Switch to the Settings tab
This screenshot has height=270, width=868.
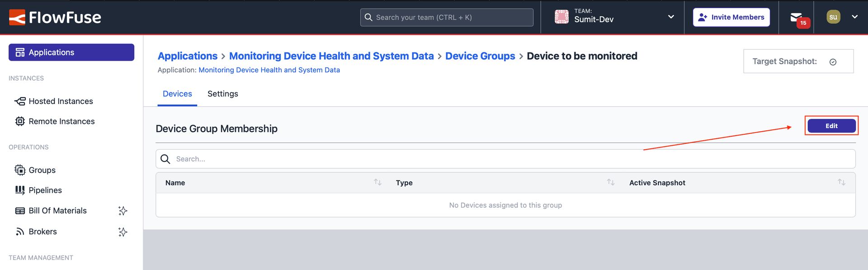click(x=222, y=94)
